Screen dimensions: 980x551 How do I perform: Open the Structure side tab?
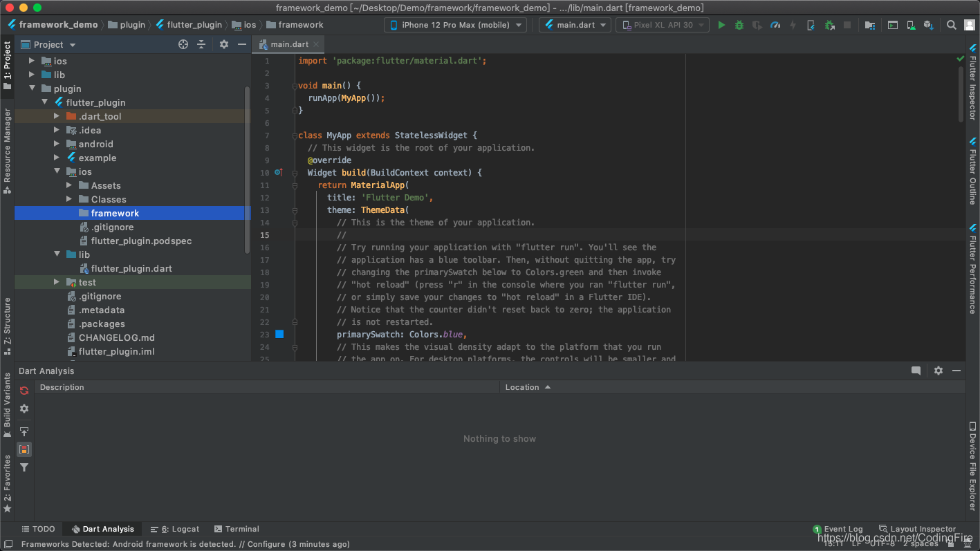(8, 326)
